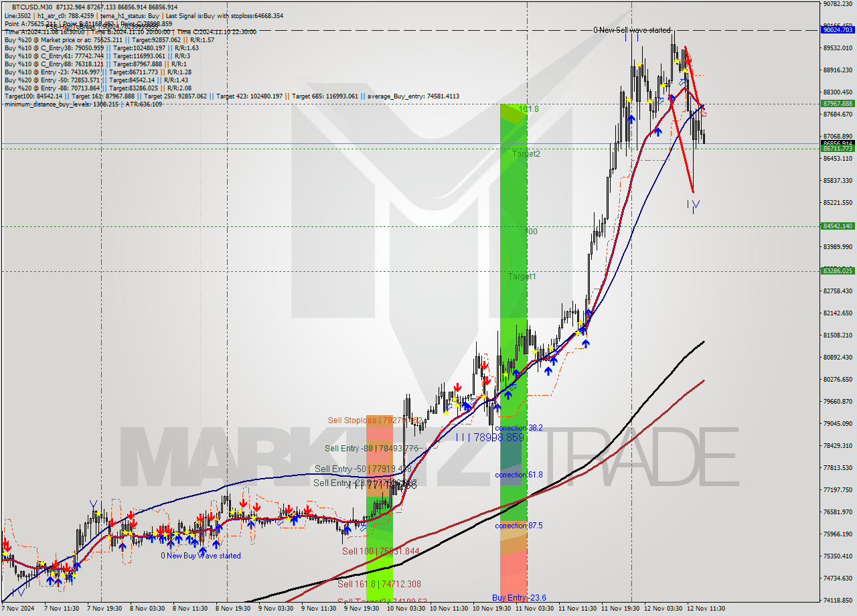The height and width of the screenshot is (616, 857).
Task: Click the blue 90024.703 price tag
Action: coord(838,30)
